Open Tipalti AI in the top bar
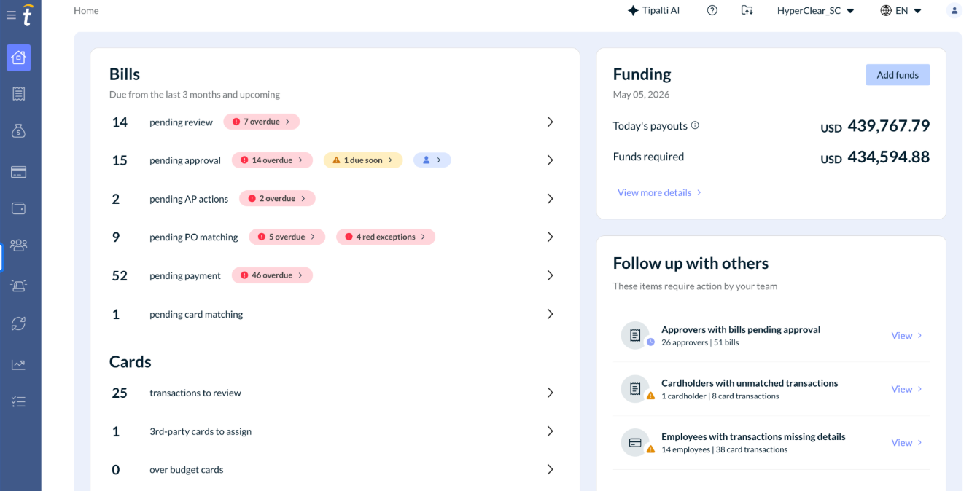Image resolution: width=980 pixels, height=491 pixels. tap(653, 10)
